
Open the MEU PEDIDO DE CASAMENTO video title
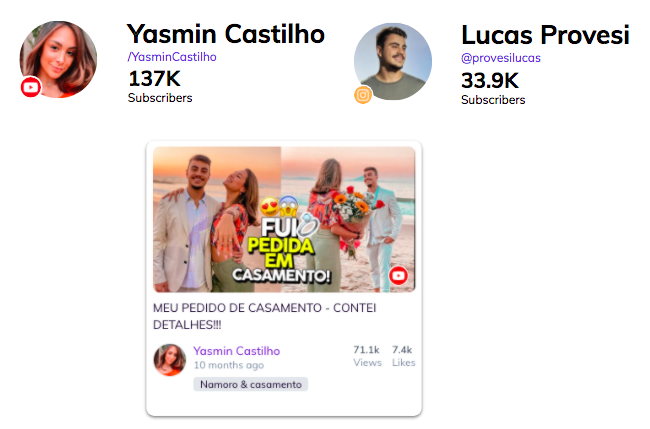(264, 316)
